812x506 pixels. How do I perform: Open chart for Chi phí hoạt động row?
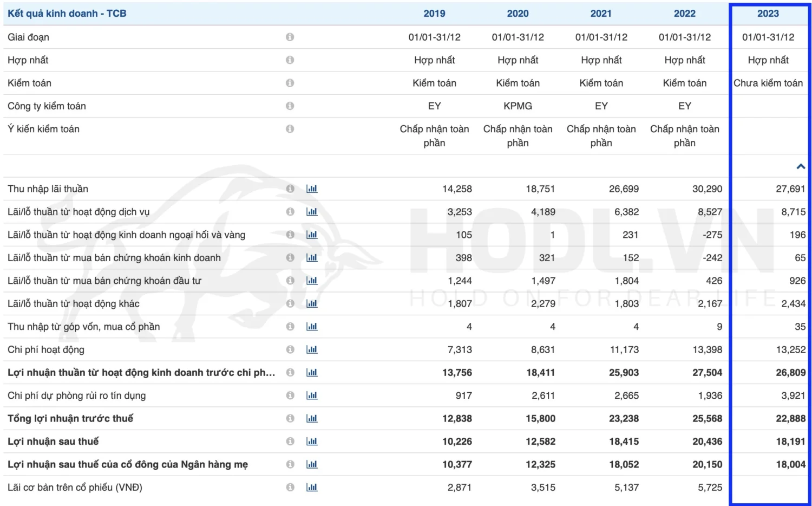coord(312,350)
